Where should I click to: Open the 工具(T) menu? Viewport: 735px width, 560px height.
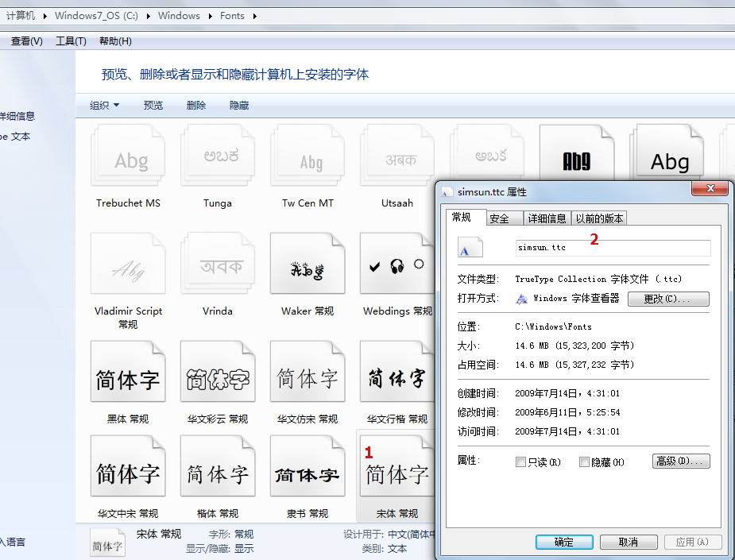coord(71,41)
